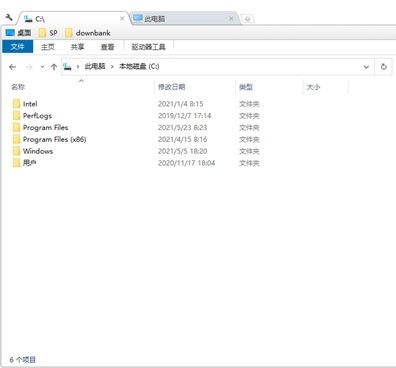Select Program Files (x86) folder icon

click(x=16, y=139)
